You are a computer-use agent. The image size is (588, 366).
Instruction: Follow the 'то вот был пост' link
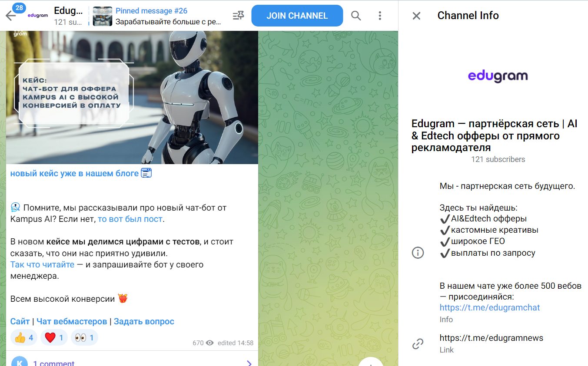[x=130, y=219]
